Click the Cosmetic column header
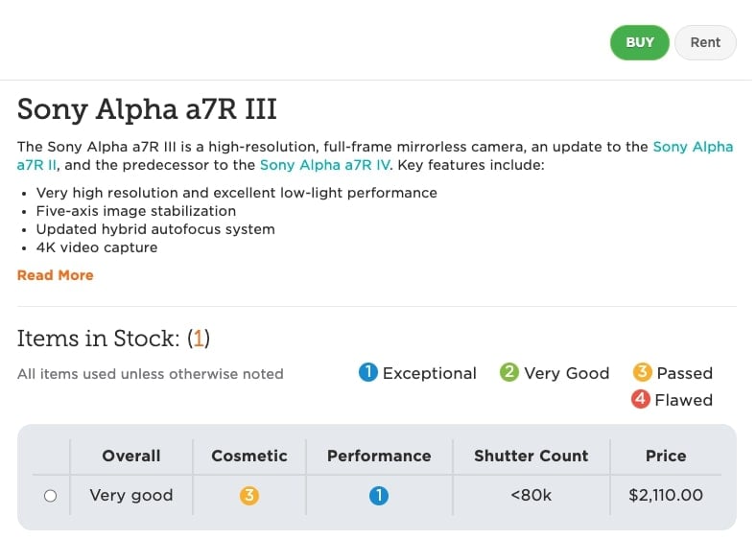This screenshot has width=756, height=539. 249,456
